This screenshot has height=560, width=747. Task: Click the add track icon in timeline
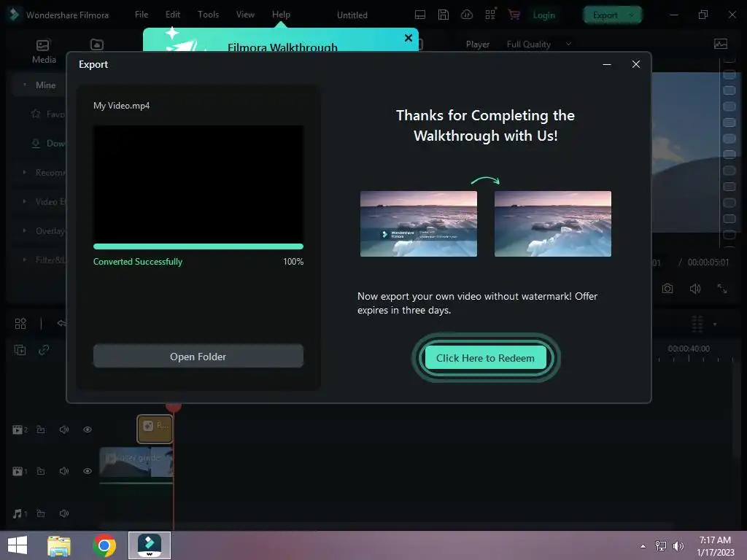point(20,350)
